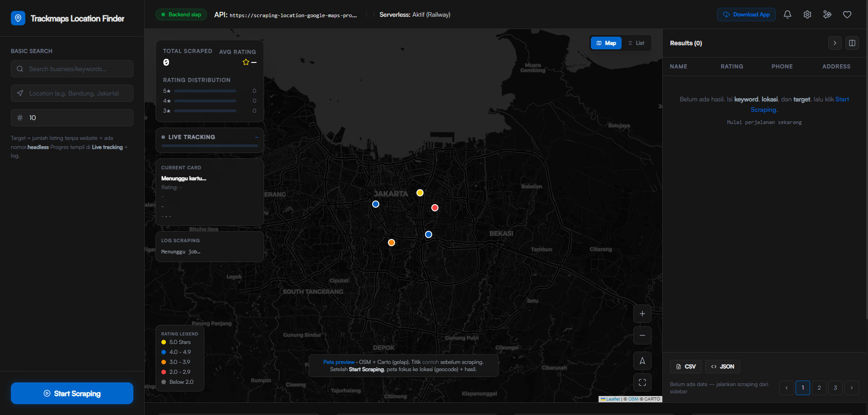Open settings gear icon

pyautogui.click(x=807, y=14)
